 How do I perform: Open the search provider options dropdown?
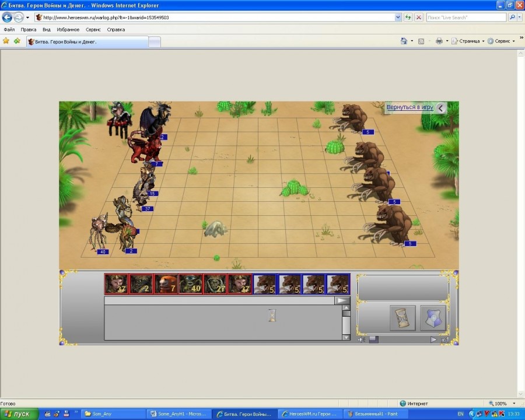pos(519,17)
